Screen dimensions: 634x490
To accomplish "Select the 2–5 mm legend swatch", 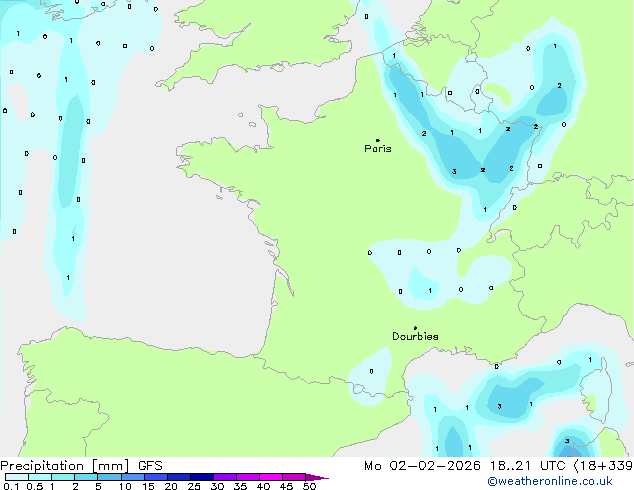I will (86, 477).
